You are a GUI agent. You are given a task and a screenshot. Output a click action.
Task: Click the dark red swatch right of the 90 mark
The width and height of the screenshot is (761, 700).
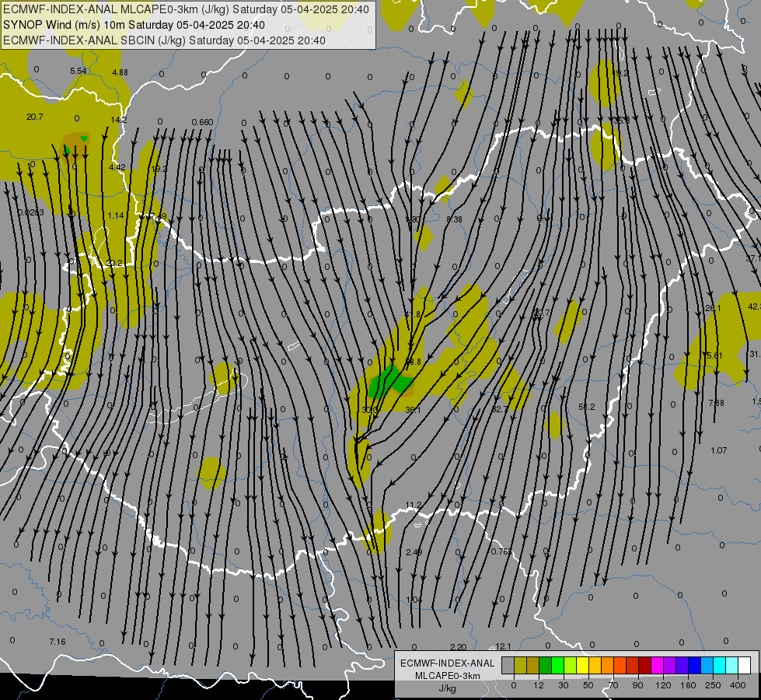point(645,665)
